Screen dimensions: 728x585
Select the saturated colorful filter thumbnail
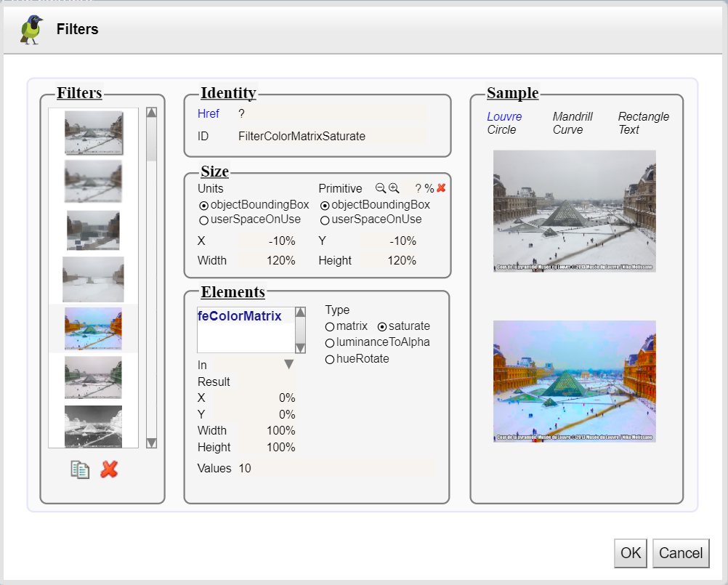[93, 328]
